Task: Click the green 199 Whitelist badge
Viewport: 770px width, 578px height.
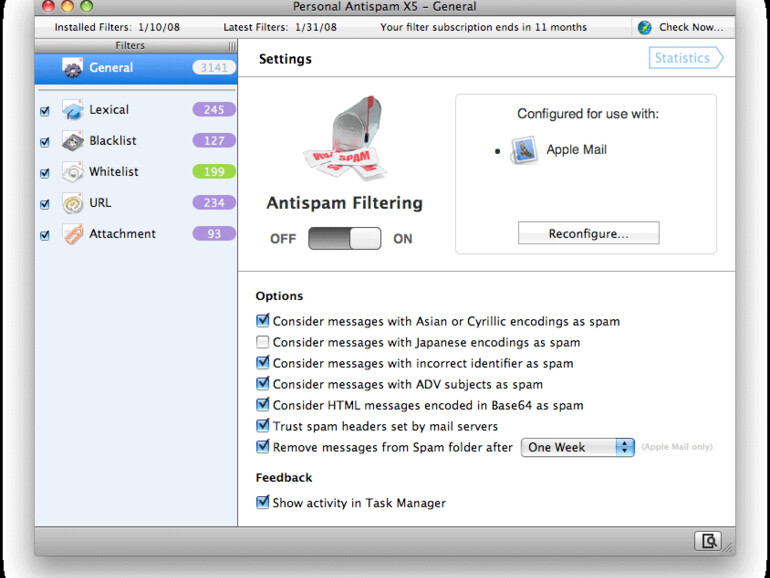Action: click(214, 172)
